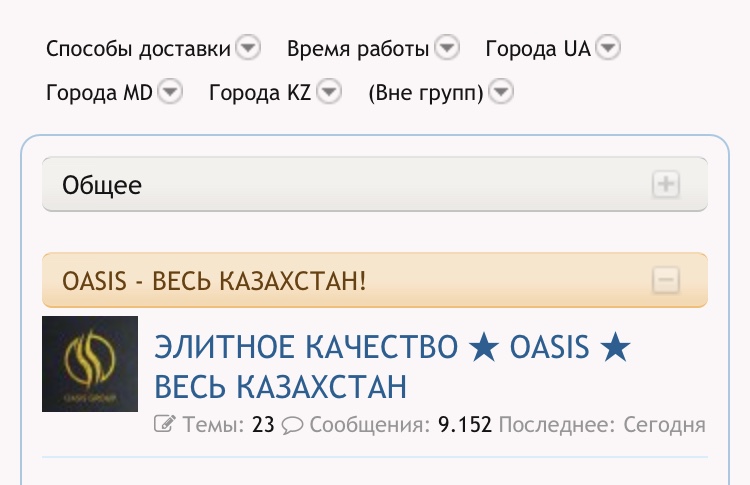Expand the Общее section with plus icon
The width and height of the screenshot is (750, 485).
(x=665, y=185)
